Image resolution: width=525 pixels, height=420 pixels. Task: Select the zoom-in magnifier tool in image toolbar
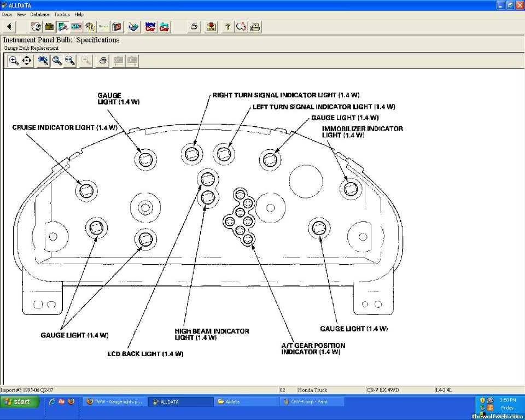pyautogui.click(x=14, y=61)
